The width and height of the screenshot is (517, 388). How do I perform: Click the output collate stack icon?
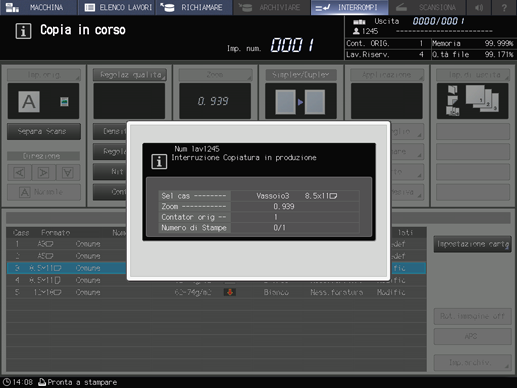[482, 99]
